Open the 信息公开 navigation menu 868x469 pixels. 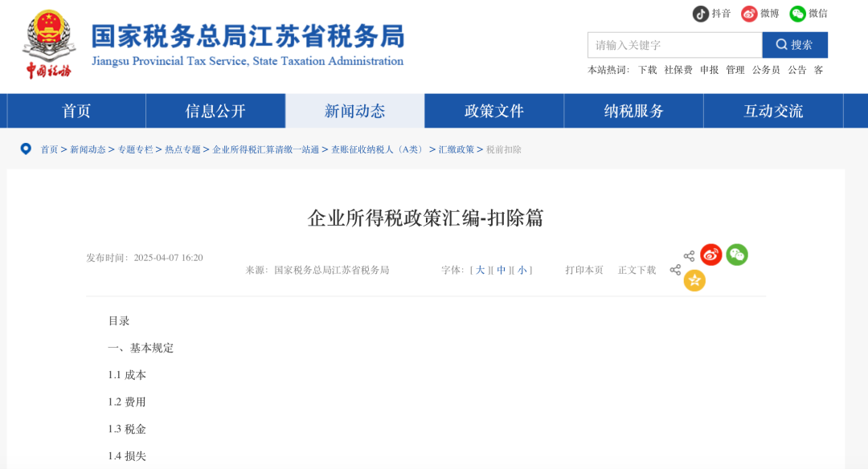pyautogui.click(x=215, y=111)
